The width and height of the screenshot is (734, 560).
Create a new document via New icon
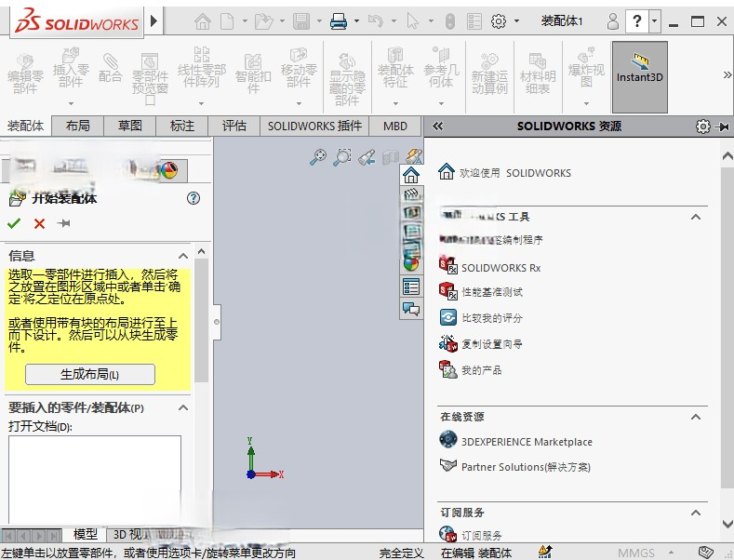pos(227,21)
